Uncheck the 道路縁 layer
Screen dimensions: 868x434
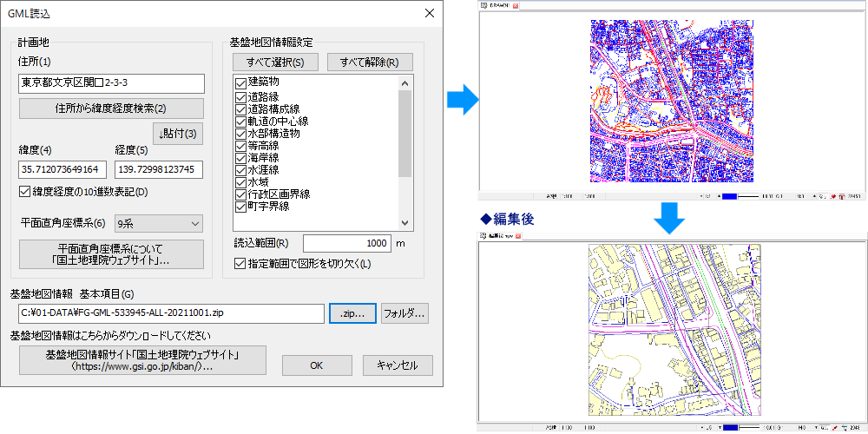point(240,99)
